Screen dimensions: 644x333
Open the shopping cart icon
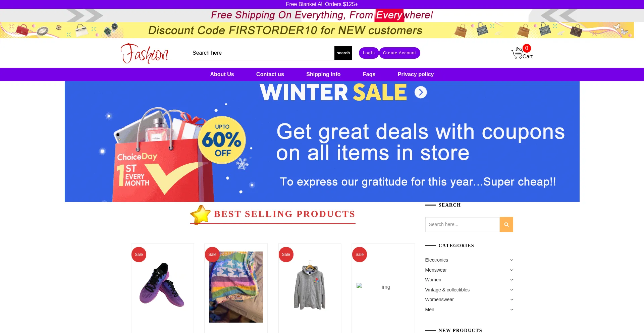517,53
